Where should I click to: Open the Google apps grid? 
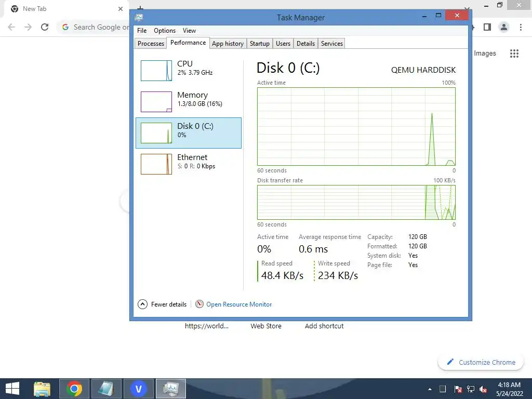tap(514, 54)
